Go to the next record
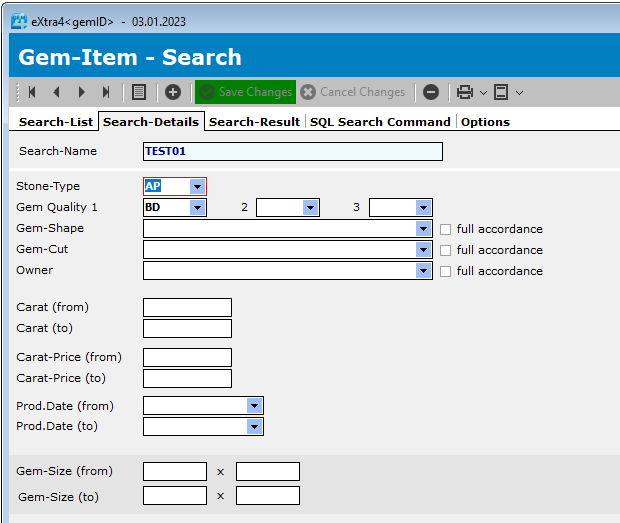 point(81,92)
